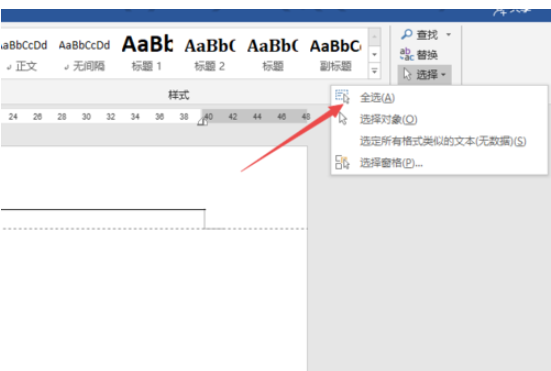Apply the 无间隔 style

point(84,54)
